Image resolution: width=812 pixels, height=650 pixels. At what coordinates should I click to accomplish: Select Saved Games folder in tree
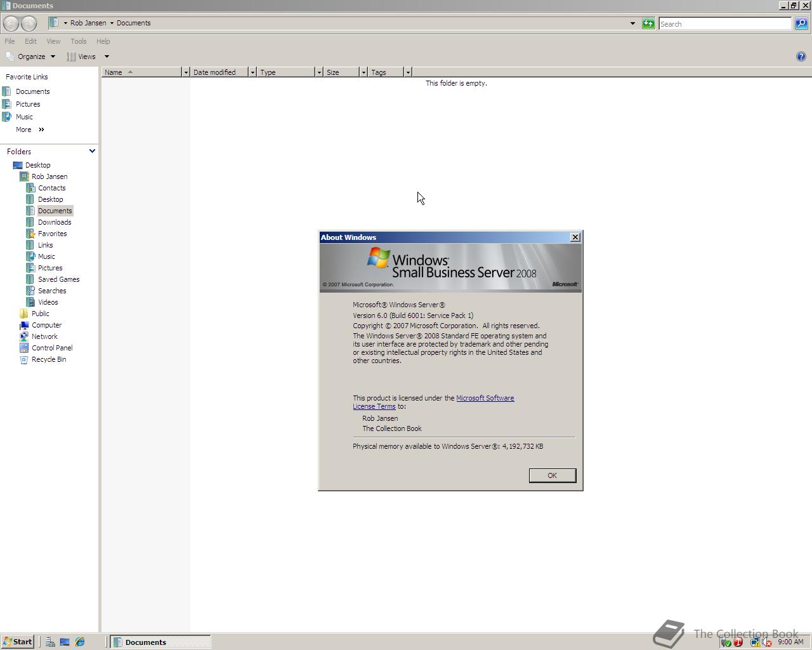click(58, 279)
